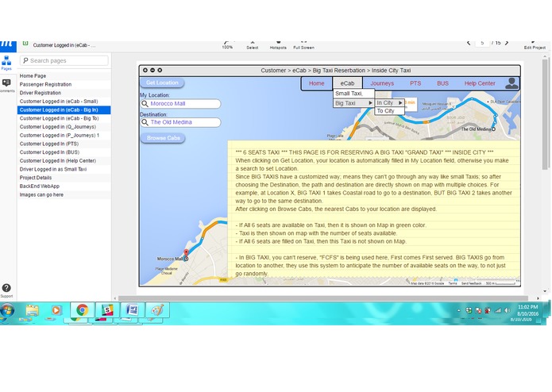Open Driver Registration page

64,93
